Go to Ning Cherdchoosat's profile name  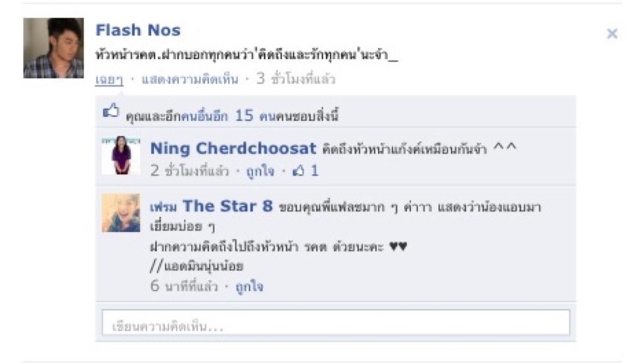click(x=233, y=148)
